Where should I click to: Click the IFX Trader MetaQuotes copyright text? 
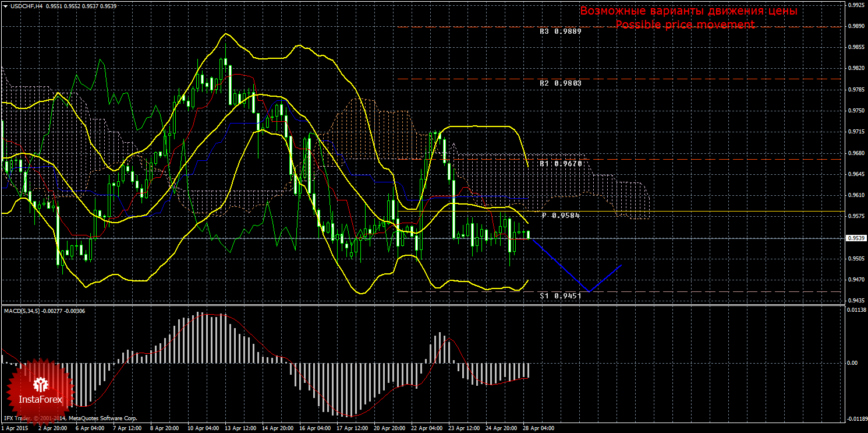[x=70, y=418]
